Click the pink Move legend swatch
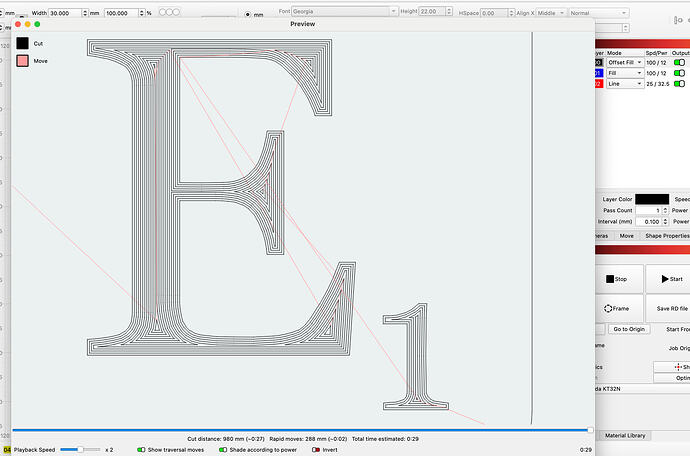 22,61
